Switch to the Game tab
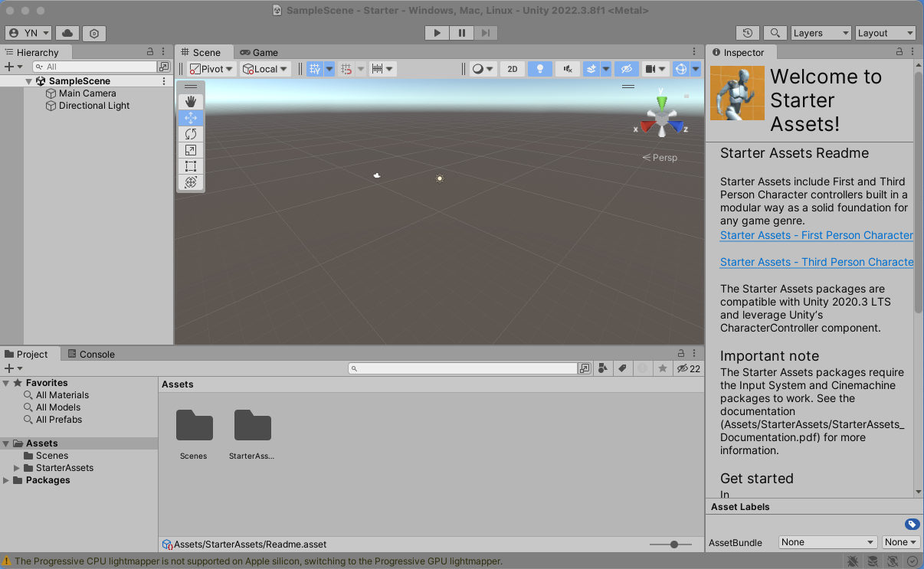Viewport: 924px width, 569px height. (x=259, y=52)
